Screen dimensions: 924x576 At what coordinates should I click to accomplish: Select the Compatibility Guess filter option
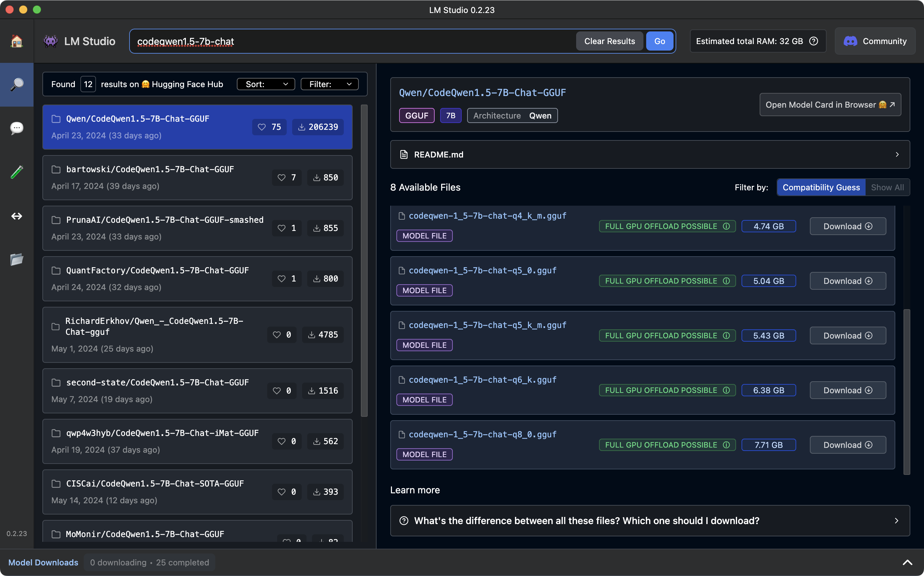(821, 188)
